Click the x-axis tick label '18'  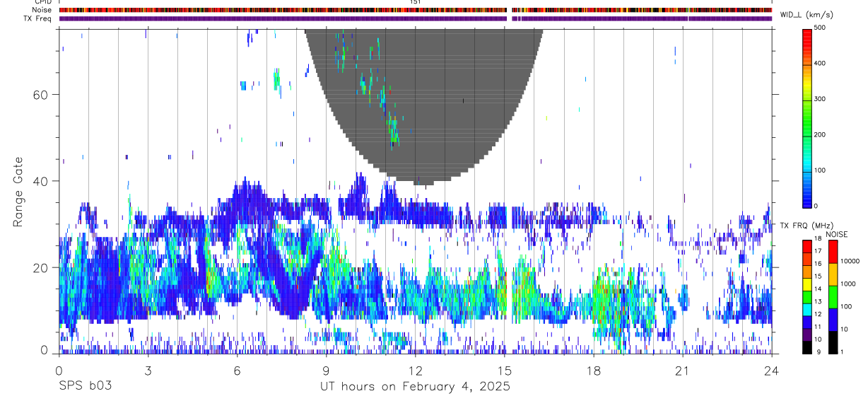(x=593, y=370)
